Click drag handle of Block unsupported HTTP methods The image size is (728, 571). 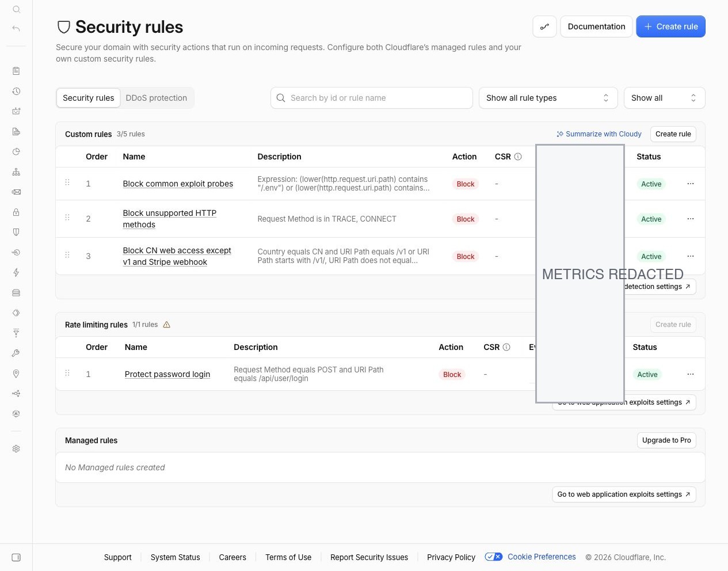(67, 218)
